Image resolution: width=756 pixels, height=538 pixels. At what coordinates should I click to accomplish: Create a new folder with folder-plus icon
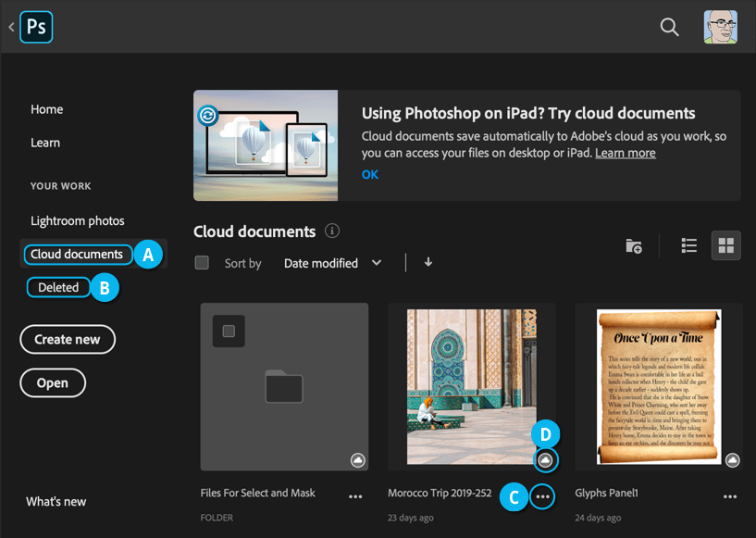click(634, 245)
